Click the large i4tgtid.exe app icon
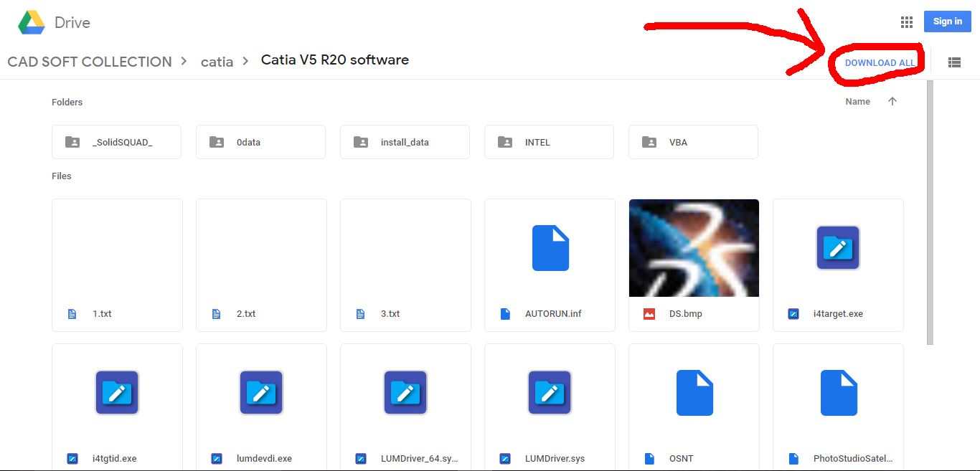The width and height of the screenshot is (980, 471). click(117, 392)
